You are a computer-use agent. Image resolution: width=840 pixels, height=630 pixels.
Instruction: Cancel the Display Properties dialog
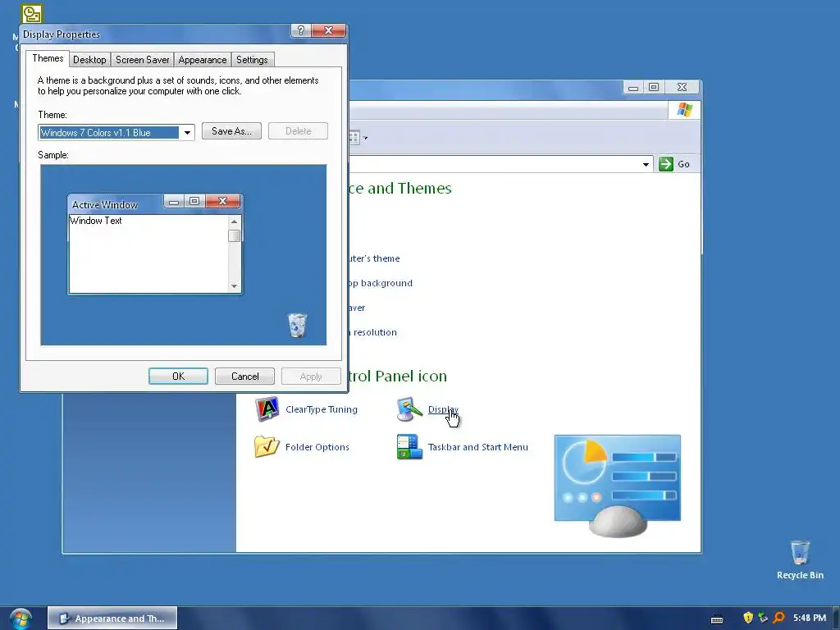tap(244, 376)
